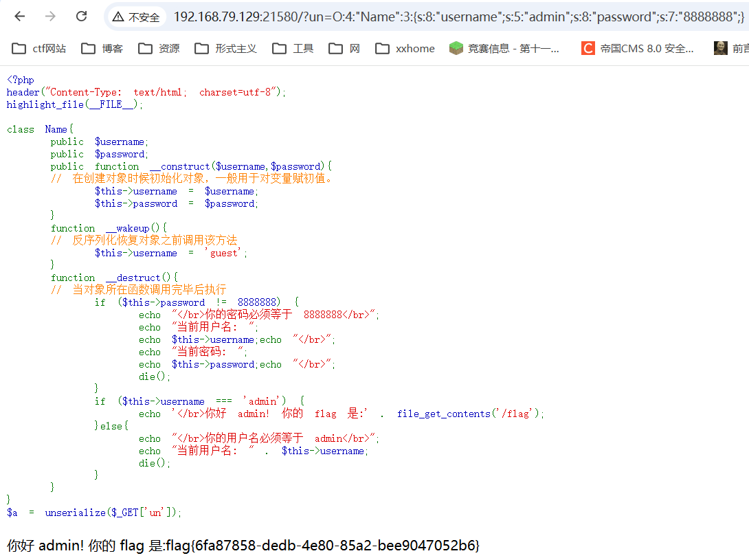Click the 'public $password;' declaration
This screenshot has width=749, height=560.
pos(100,155)
